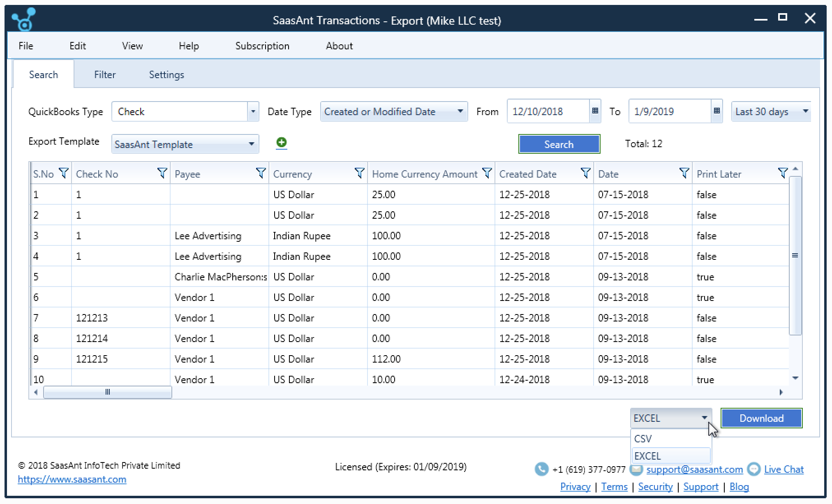Click the Home Currency Amount filter icon
Screen dimensions: 832x504
click(487, 173)
